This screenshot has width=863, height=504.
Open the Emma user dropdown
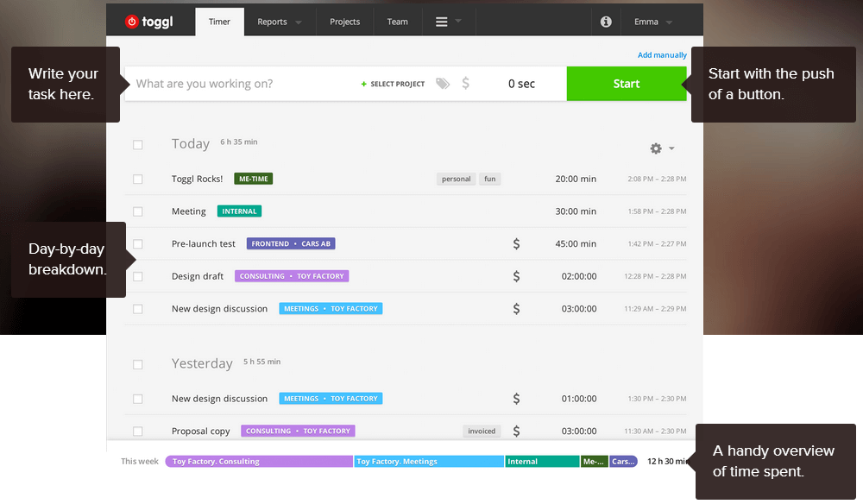tap(653, 22)
